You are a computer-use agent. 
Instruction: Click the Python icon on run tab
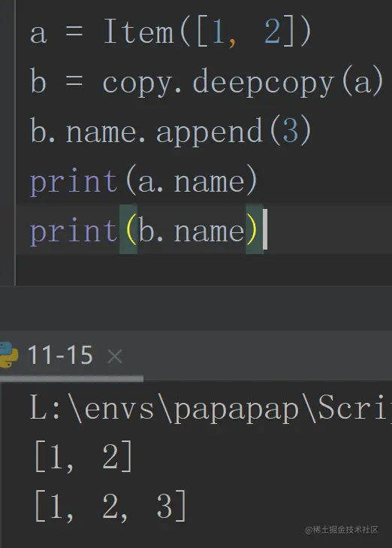8,355
